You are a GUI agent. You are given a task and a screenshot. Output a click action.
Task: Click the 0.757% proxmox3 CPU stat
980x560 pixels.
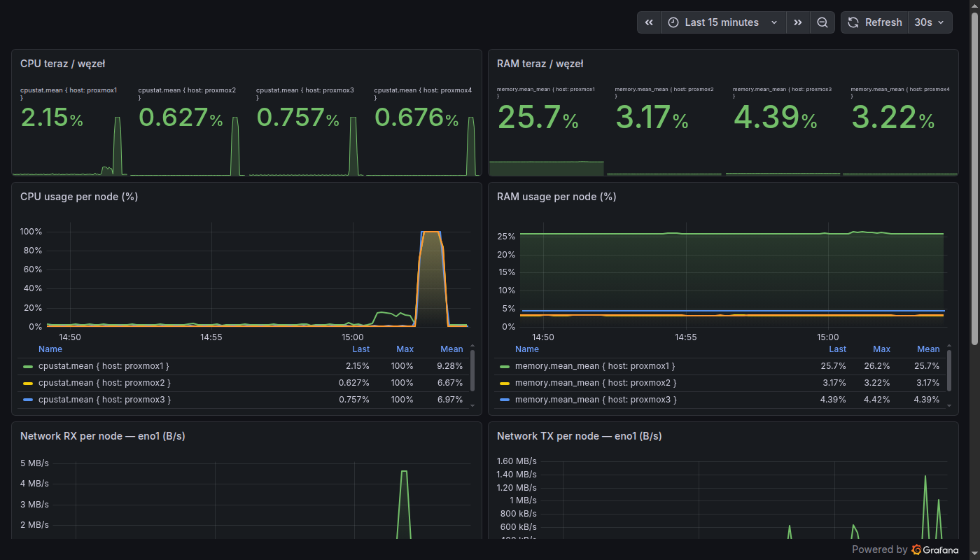click(x=298, y=118)
